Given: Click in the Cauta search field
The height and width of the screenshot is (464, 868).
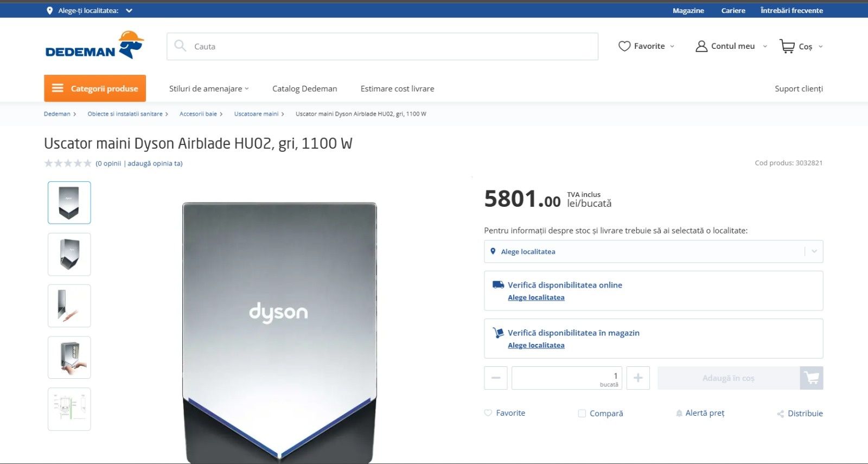Looking at the screenshot, I should point(382,46).
